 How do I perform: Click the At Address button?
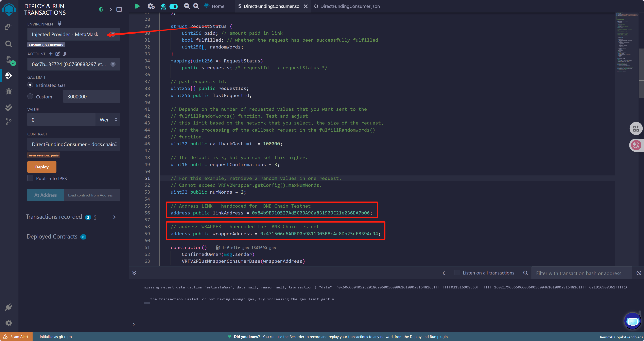pyautogui.click(x=46, y=195)
